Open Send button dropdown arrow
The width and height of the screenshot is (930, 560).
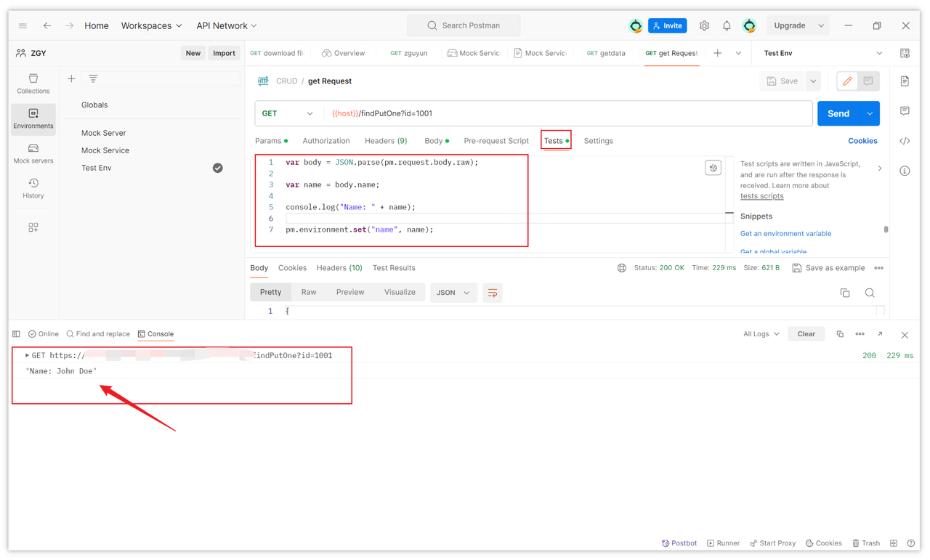tap(870, 113)
